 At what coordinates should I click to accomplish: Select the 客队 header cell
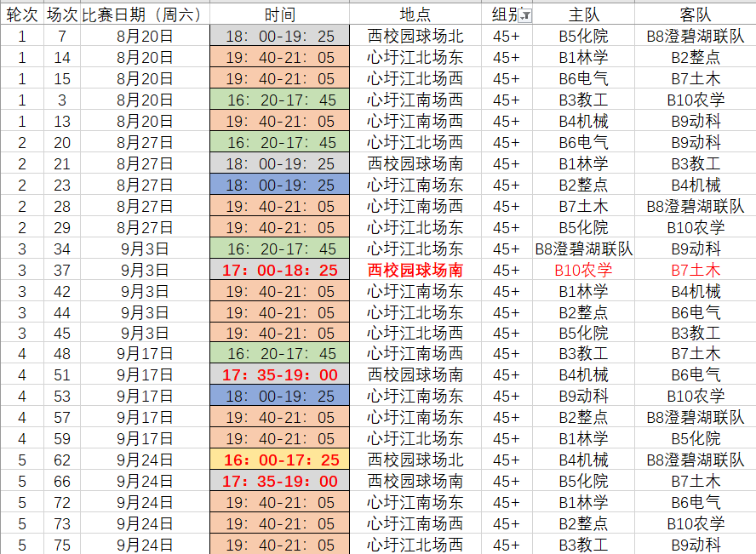(695, 15)
